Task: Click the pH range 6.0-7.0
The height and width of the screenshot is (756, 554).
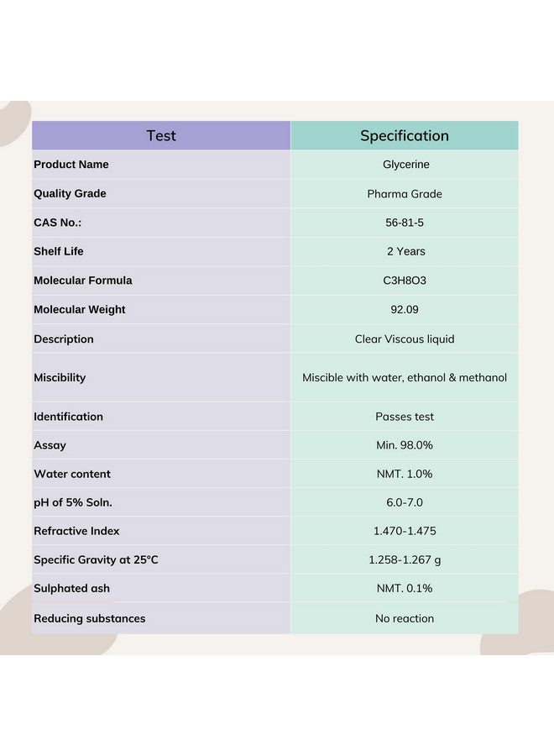Action: 405,502
